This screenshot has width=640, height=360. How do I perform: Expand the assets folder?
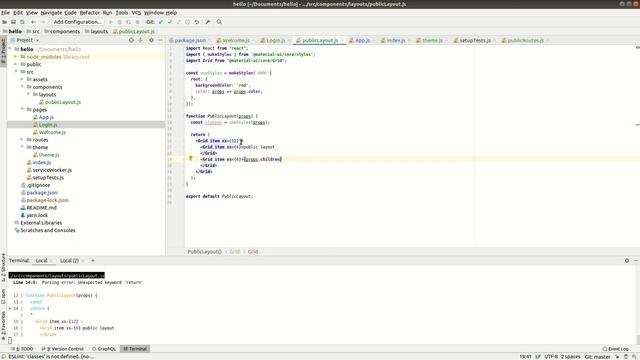tap(22, 79)
